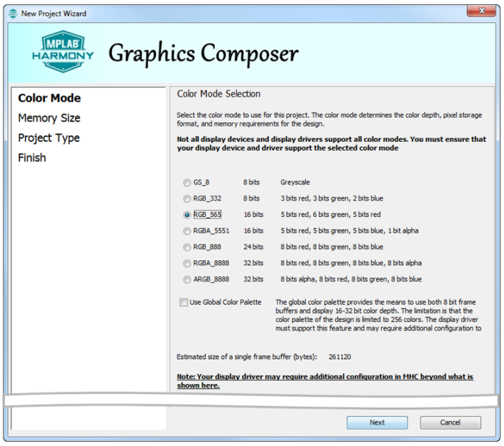This screenshot has width=504, height=446.
Task: Click the frame buffer size value 261120
Action: pos(340,357)
